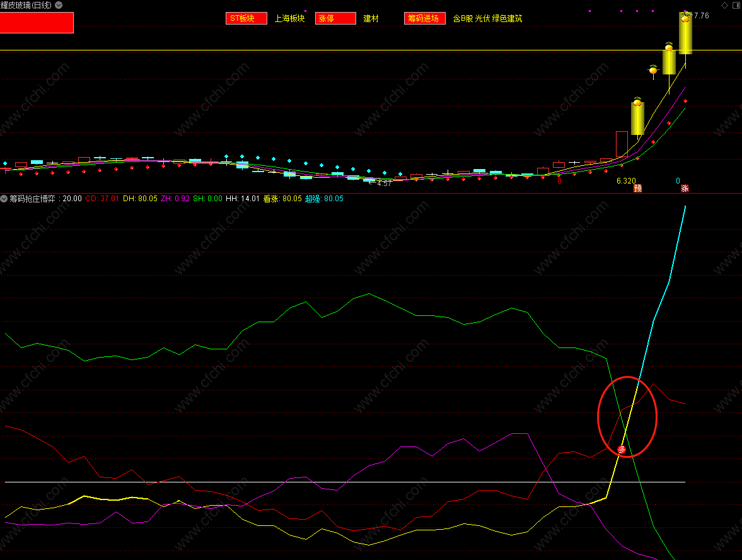Click the panel layout icon in the top-right corner

coord(736,5)
